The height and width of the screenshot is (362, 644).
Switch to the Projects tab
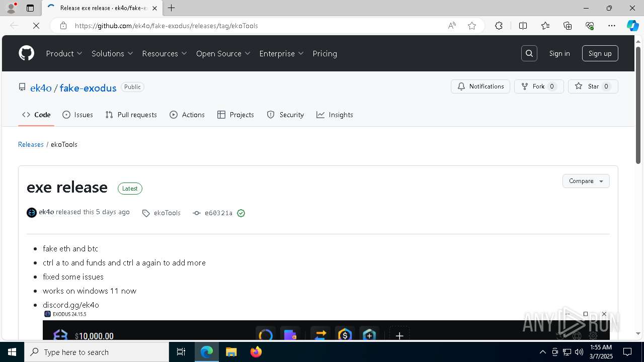coord(235,115)
